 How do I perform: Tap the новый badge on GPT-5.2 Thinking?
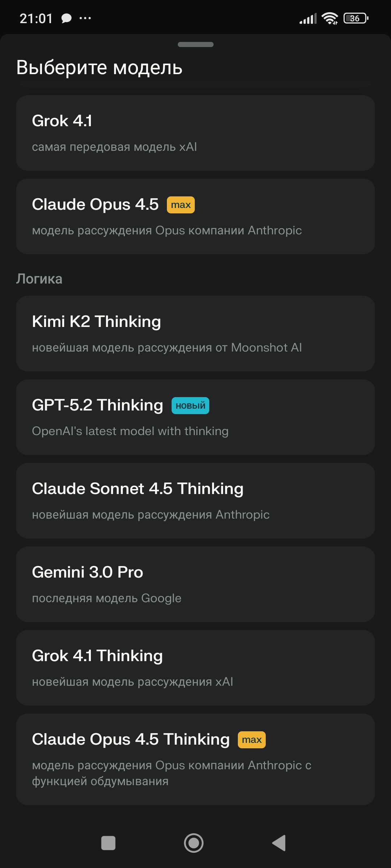coord(190,405)
